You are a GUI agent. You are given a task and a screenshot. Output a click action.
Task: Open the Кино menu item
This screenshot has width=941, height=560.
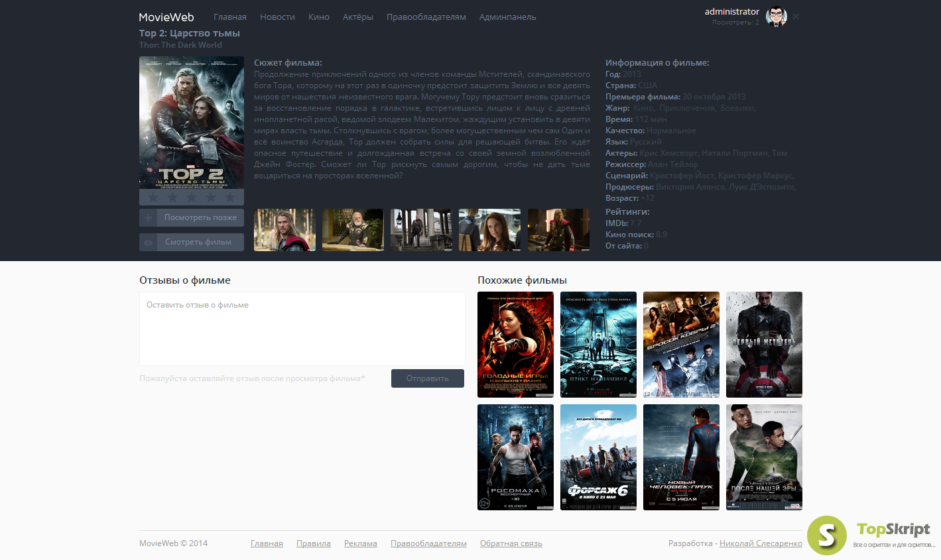(x=319, y=17)
